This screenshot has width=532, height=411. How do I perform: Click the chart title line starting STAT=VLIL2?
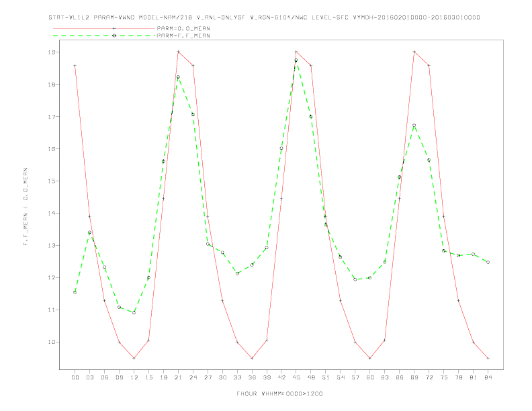264,17
